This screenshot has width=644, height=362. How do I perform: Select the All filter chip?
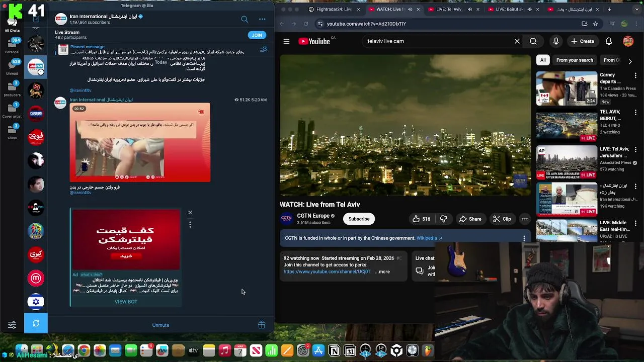pyautogui.click(x=543, y=60)
